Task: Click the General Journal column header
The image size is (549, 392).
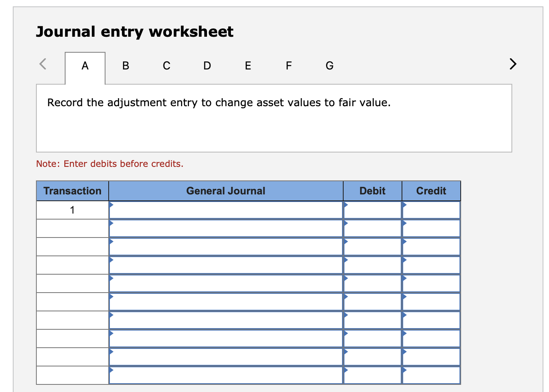Action: 226,191
